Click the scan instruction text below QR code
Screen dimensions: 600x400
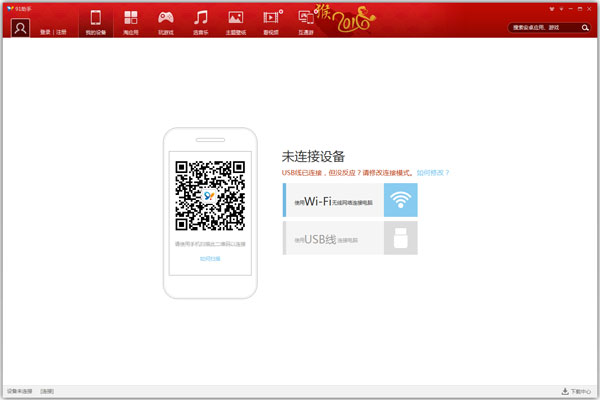(210, 244)
